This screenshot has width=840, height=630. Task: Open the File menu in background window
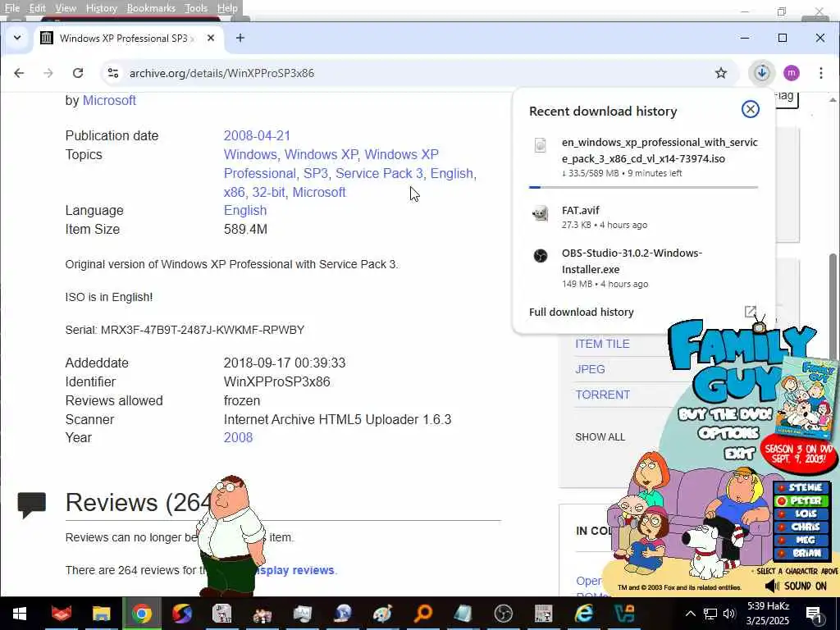tap(11, 8)
